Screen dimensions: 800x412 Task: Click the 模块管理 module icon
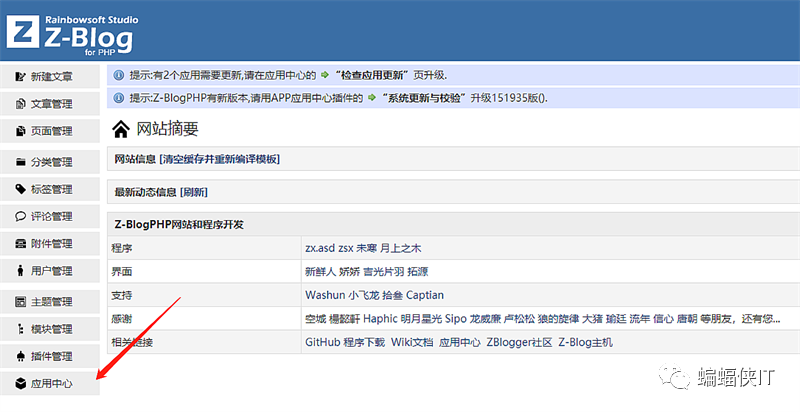[20, 329]
